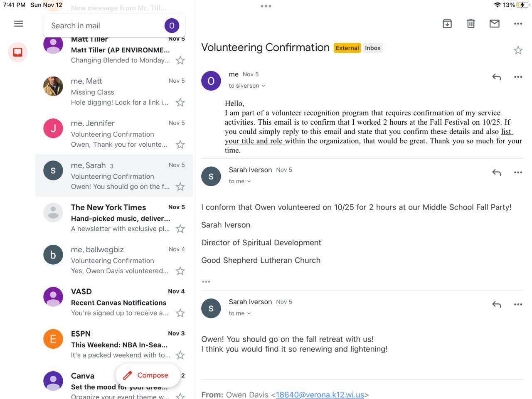Expand 'to me' details on first Sarah message
This screenshot has height=399, width=532.
[x=240, y=182]
